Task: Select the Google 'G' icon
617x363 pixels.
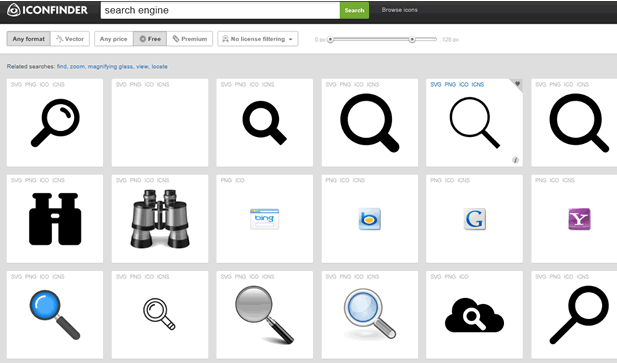Action: (x=475, y=219)
